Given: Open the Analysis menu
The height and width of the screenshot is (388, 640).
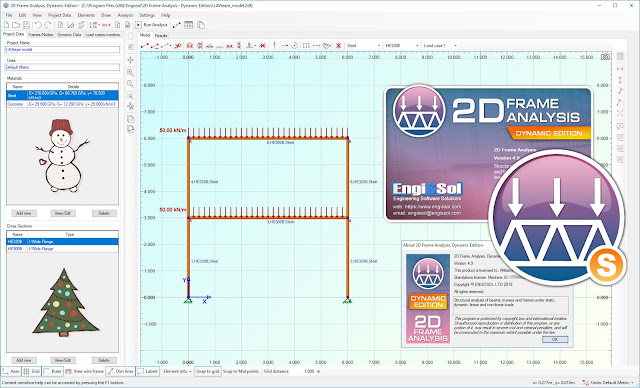Looking at the screenshot, I should [x=125, y=15].
